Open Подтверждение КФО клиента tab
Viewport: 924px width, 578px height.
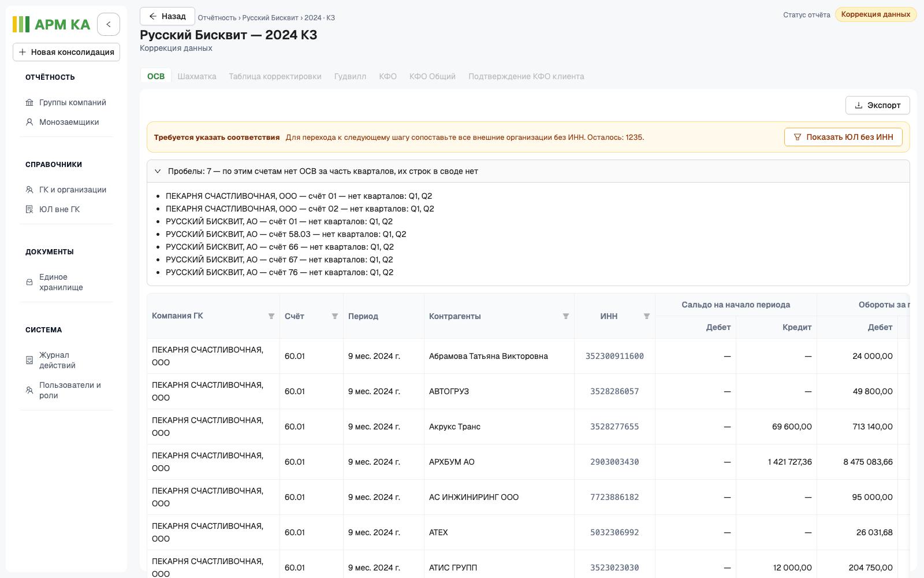pos(526,76)
